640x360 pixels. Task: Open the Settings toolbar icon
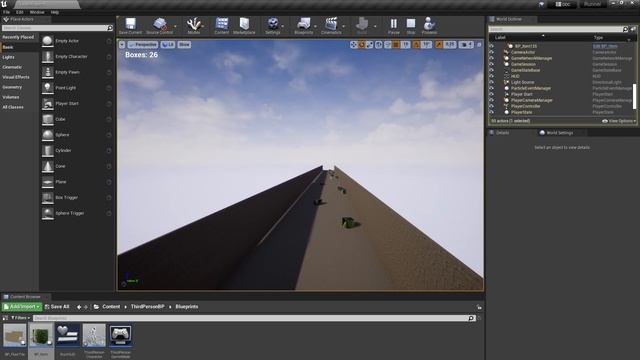273,26
